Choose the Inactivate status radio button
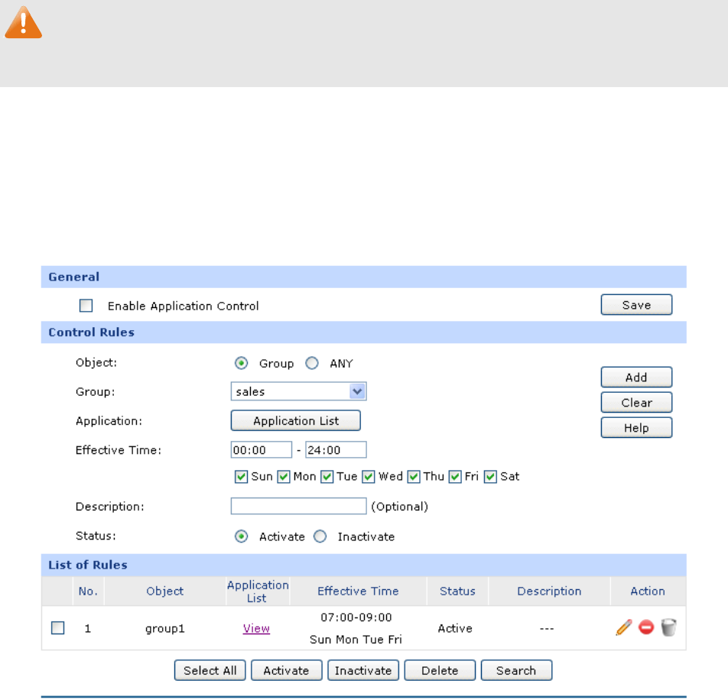Viewport: 728px width, 700px height. [x=320, y=536]
